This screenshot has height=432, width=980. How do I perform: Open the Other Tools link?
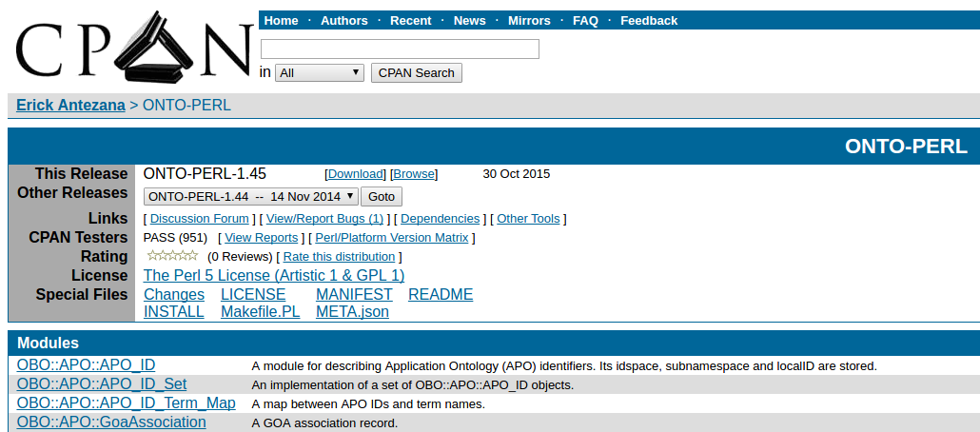coord(528,219)
